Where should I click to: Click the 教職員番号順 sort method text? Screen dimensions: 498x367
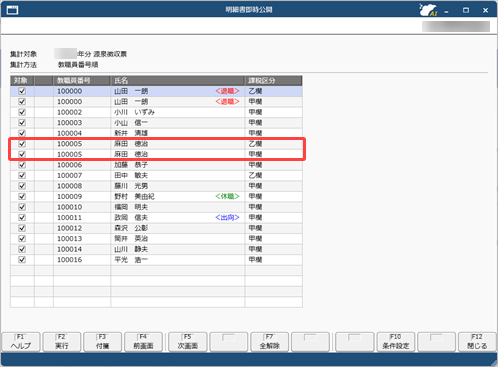(78, 65)
